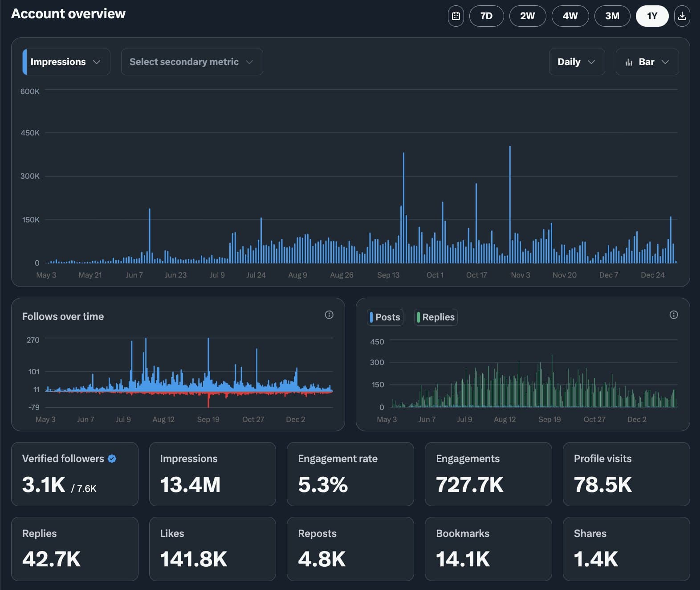This screenshot has height=590, width=700.
Task: Click the Likes 141.8K stat card
Action: pyautogui.click(x=212, y=549)
